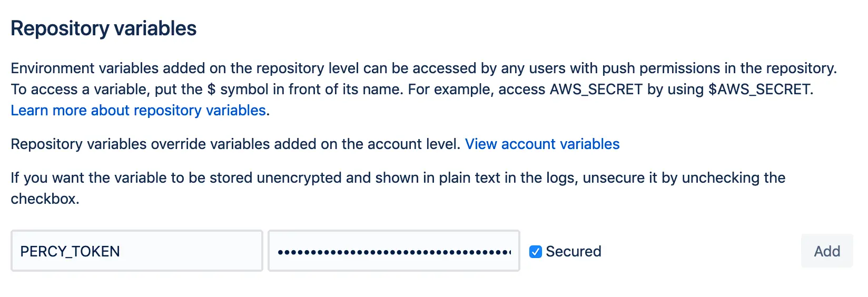Uncheck the Secured checkbox
This screenshot has height=297, width=868.
(x=535, y=252)
